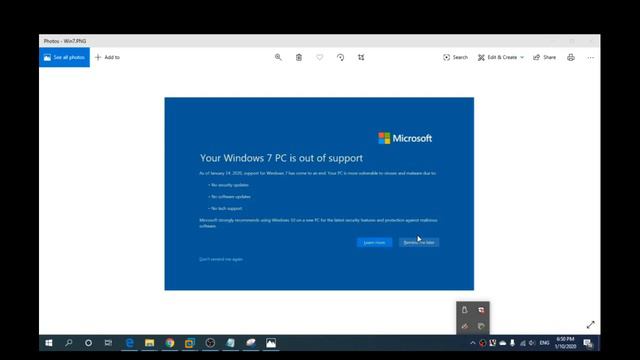Image resolution: width=640 pixels, height=360 pixels.
Task: Open the OBS Studio taskbar icon
Action: (x=210, y=343)
